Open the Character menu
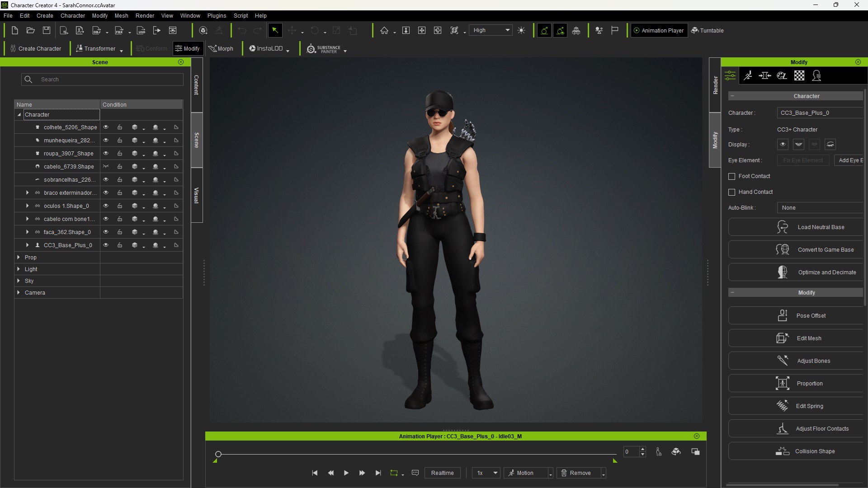The height and width of the screenshot is (488, 868). [x=73, y=15]
